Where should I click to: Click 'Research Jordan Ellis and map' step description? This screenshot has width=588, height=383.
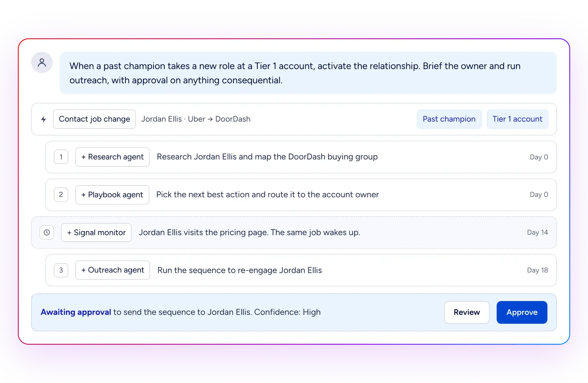coord(267,157)
